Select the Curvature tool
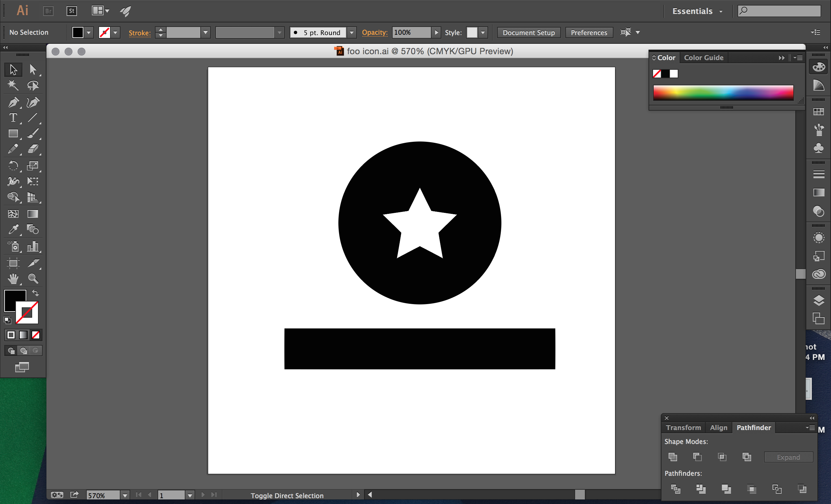This screenshot has width=831, height=504. pos(33,102)
